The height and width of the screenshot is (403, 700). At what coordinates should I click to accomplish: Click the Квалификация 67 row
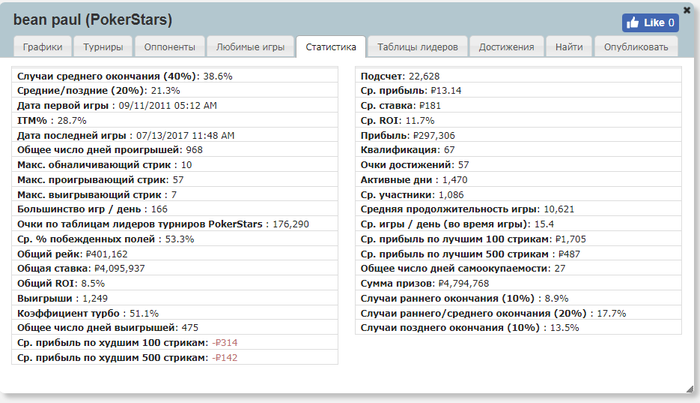(x=518, y=150)
